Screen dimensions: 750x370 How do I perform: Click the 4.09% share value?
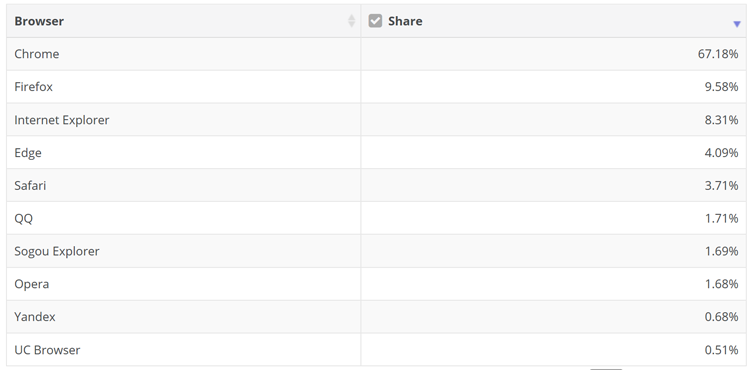coord(721,153)
